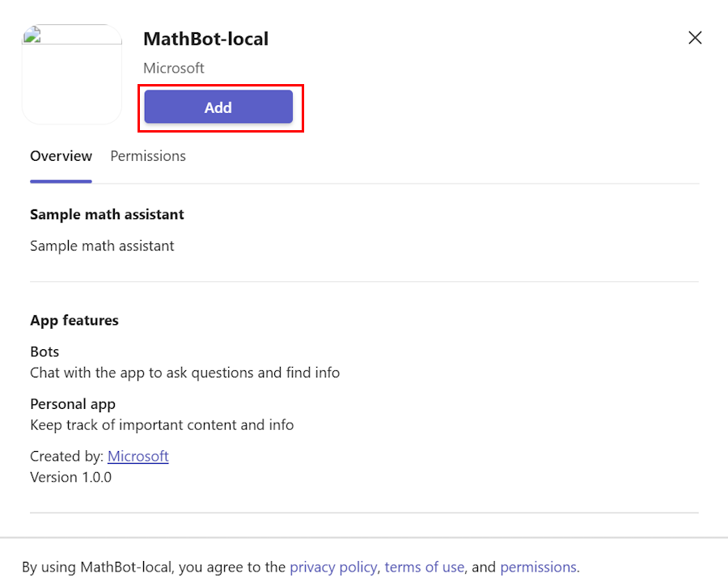
Task: Select the Personal app feature label
Action: point(73,404)
